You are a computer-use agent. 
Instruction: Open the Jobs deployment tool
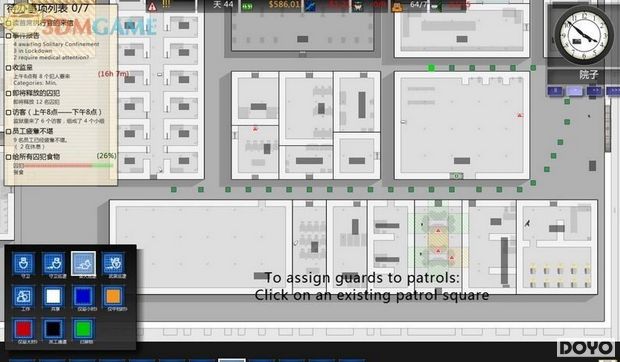point(23,296)
